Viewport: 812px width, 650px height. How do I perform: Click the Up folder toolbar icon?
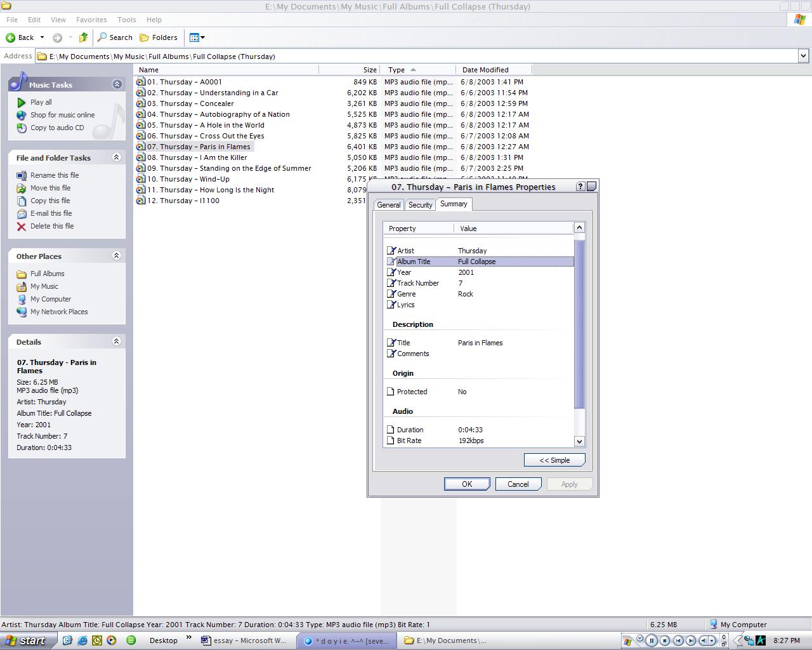[x=83, y=37]
